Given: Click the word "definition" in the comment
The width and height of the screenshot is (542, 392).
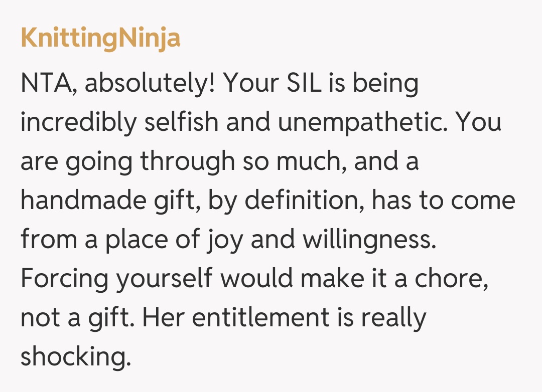Looking at the screenshot, I should coord(304,201).
